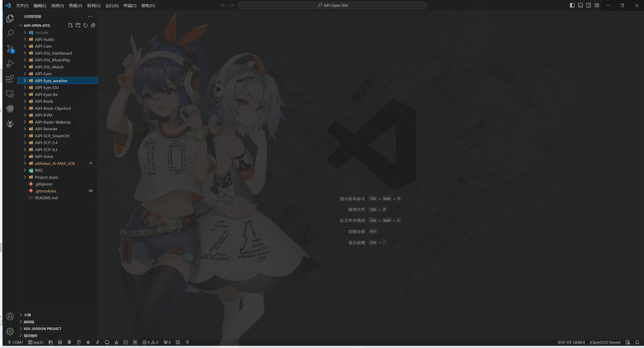
Task: Refresh the explorer file tree
Action: tap(85, 25)
